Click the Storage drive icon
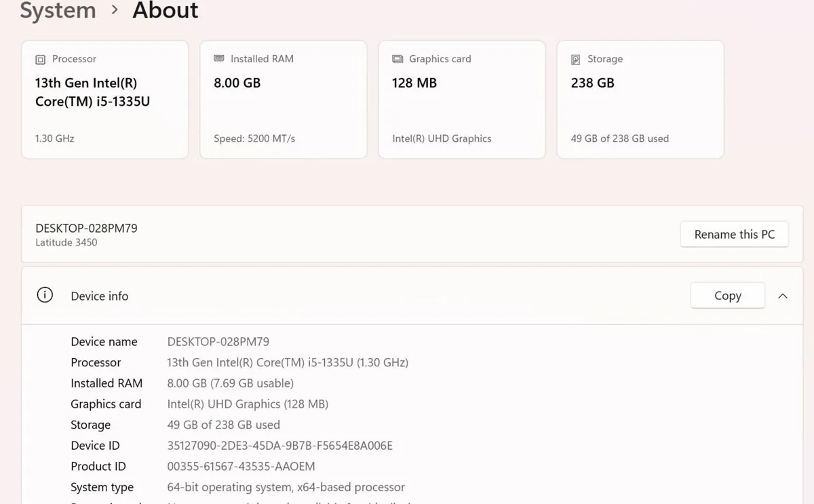 point(576,60)
